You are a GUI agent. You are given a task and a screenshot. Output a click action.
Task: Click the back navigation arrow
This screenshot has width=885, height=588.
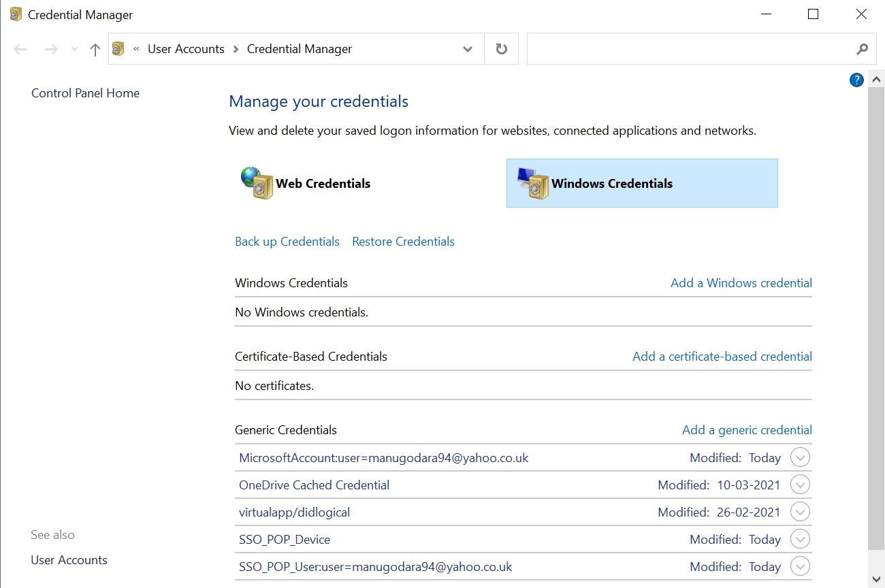point(20,49)
